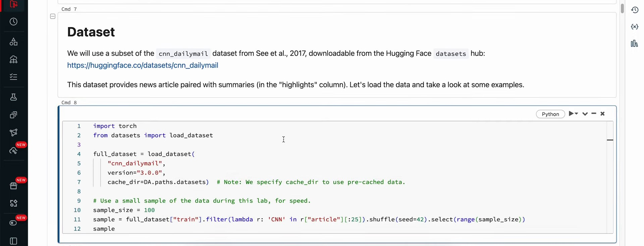
Task: Click version="3.0.0" code line
Action: [137, 173]
